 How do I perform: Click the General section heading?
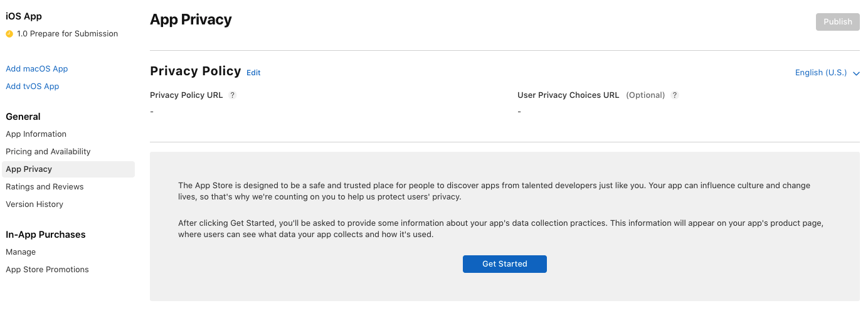click(23, 117)
